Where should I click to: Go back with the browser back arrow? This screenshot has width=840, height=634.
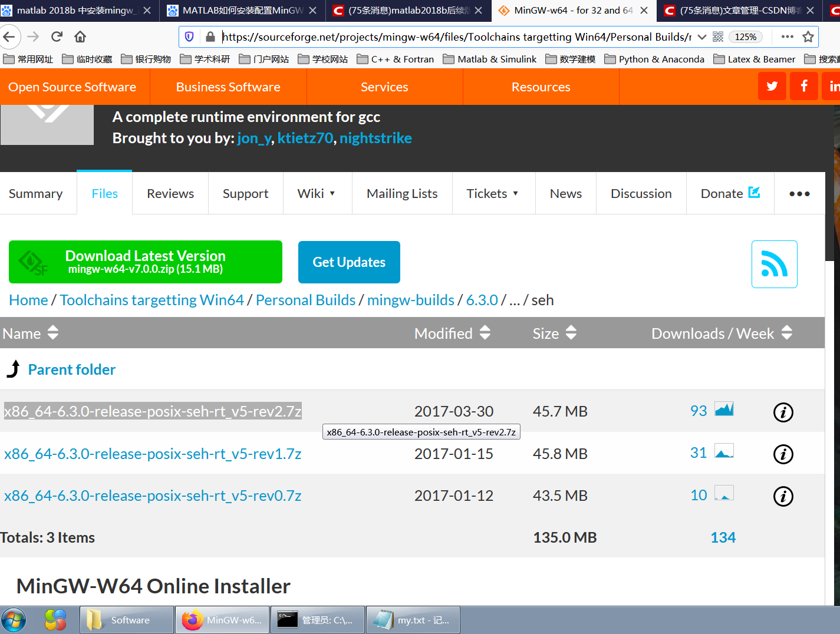point(9,37)
